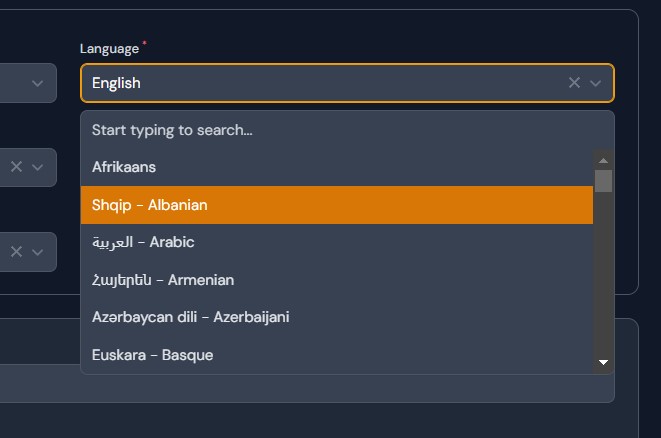Clear the lowest-left dropdown with its X icon
Screen dimensions: 661x438
pyautogui.click(x=16, y=251)
